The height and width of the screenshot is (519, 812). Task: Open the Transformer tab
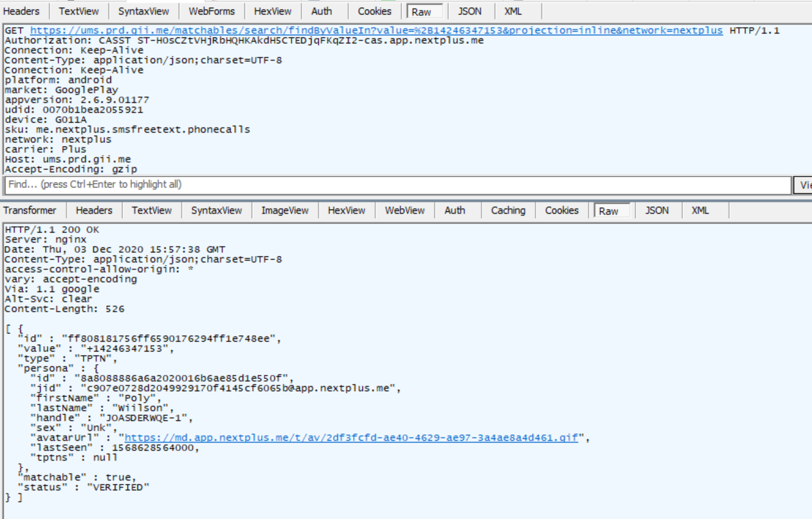(x=30, y=210)
